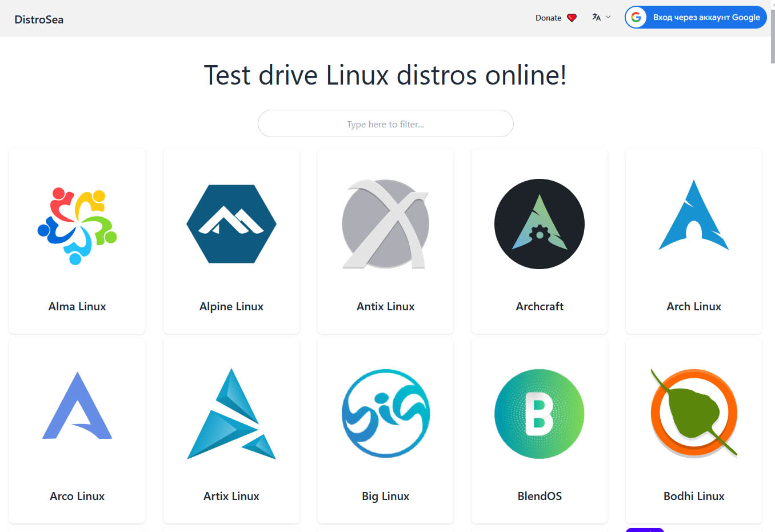
Task: Select the 'BlendOS' label
Action: [540, 496]
